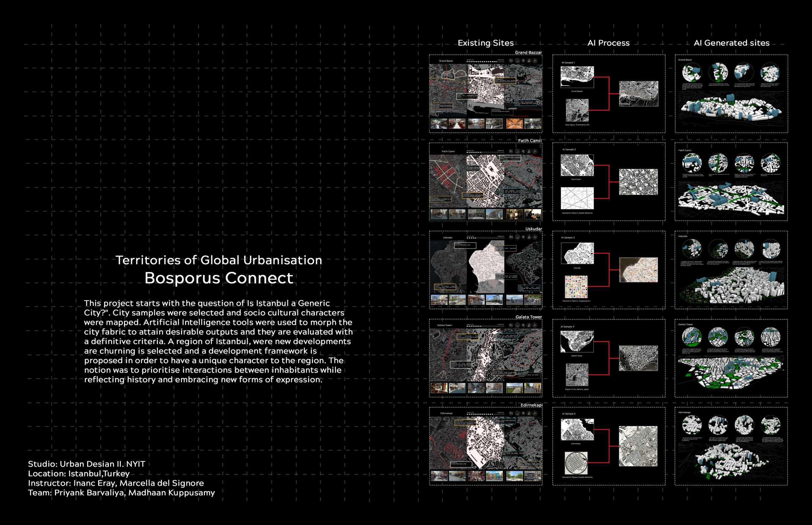The width and height of the screenshot is (812, 525).
Task: Click the Instructor credits line
Action: coord(116,483)
